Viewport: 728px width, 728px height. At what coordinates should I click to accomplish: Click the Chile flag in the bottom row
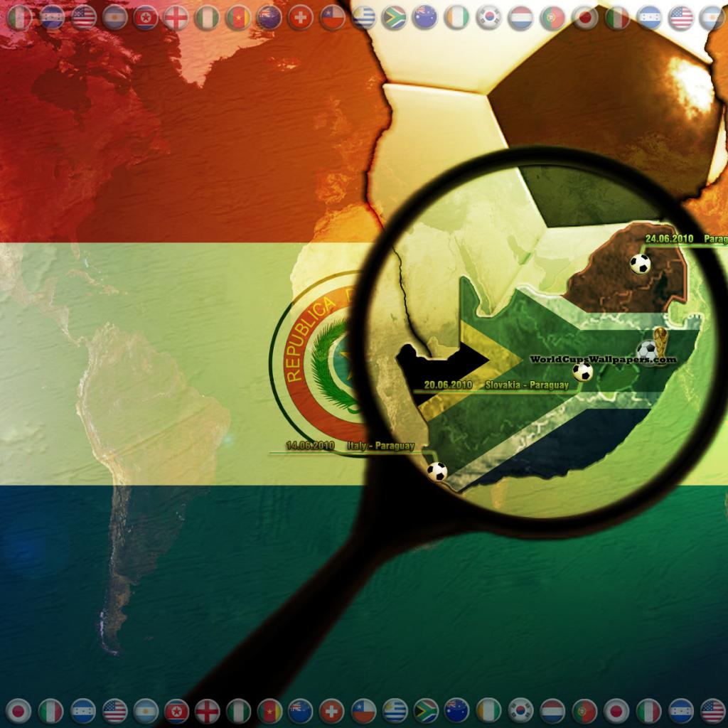(363, 710)
